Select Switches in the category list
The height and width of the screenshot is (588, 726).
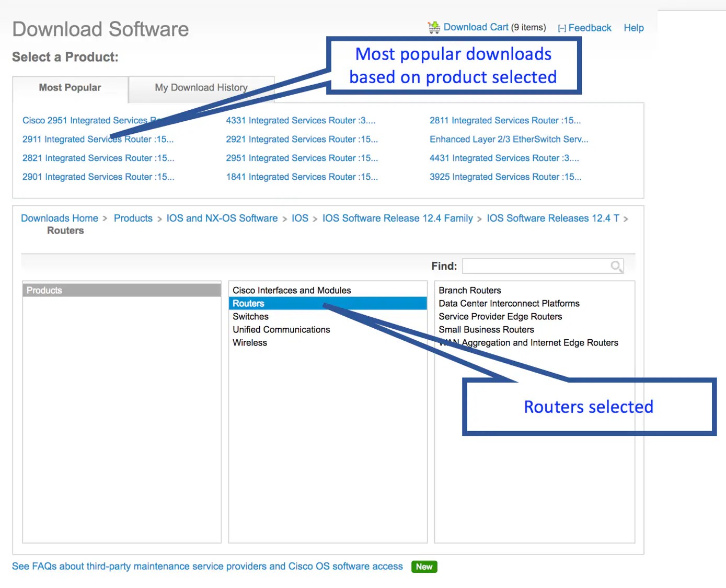[250, 316]
